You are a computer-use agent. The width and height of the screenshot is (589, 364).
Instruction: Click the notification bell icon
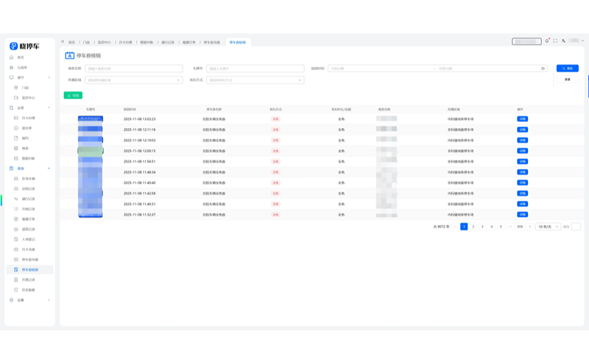click(547, 41)
